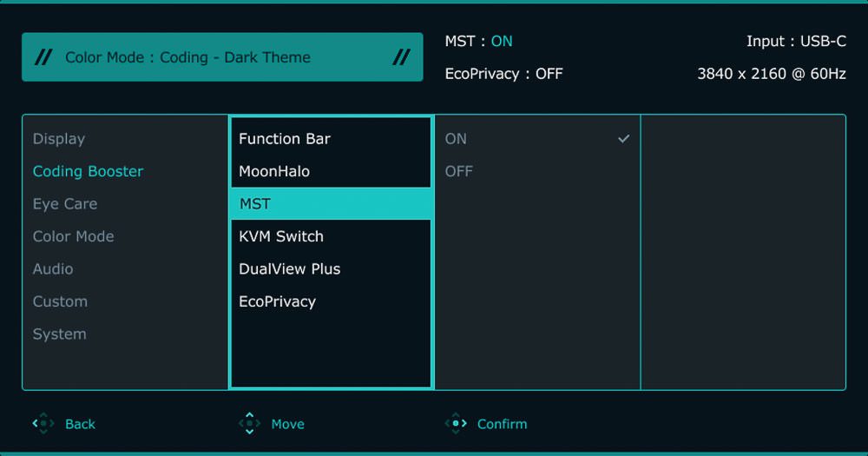
Task: Choose the Function Bar submenu item
Action: [285, 139]
